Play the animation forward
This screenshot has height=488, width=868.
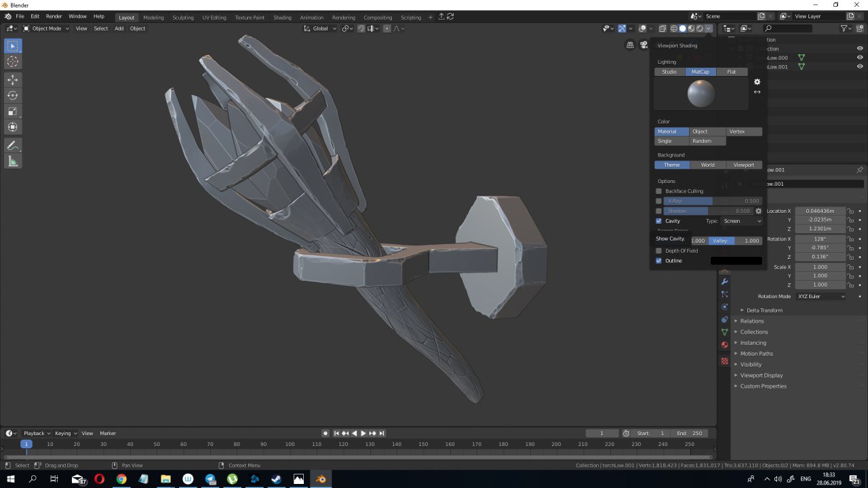coord(363,433)
